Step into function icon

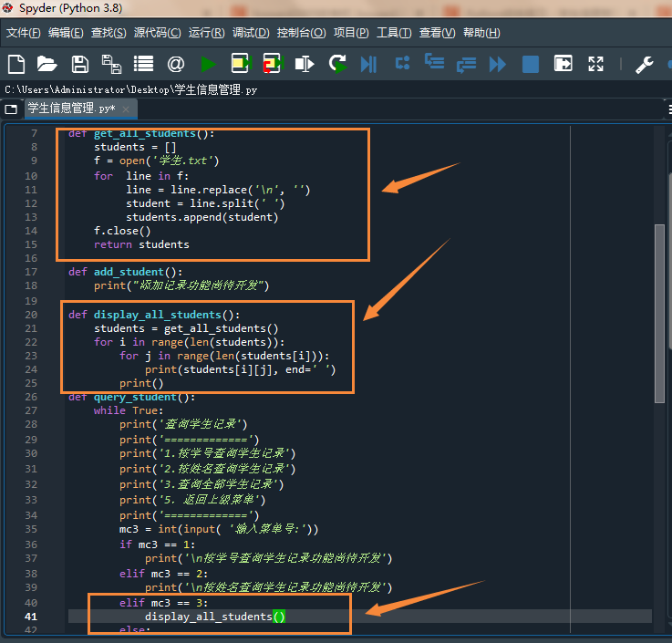tap(434, 62)
